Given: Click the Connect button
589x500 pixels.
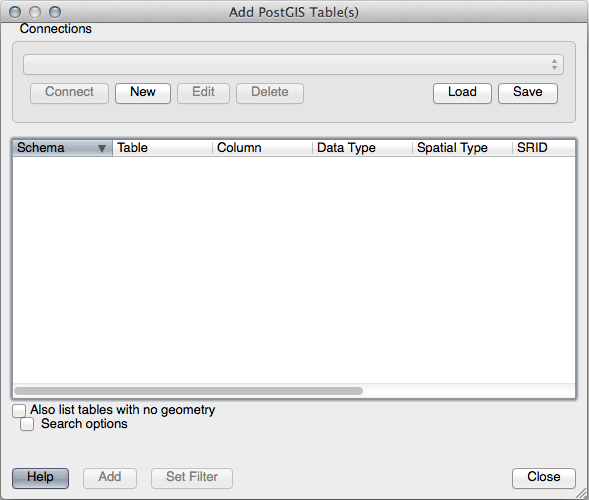Looking at the screenshot, I should pos(69,93).
